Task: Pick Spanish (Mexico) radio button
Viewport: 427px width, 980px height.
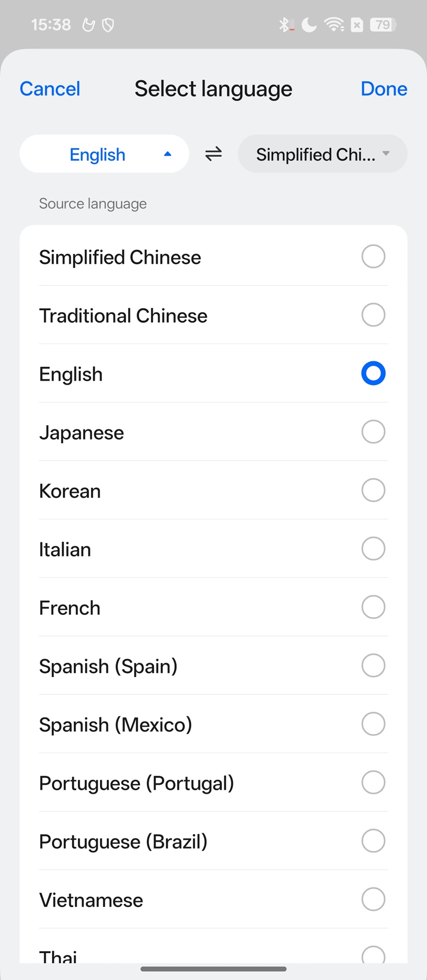Action: tap(373, 724)
